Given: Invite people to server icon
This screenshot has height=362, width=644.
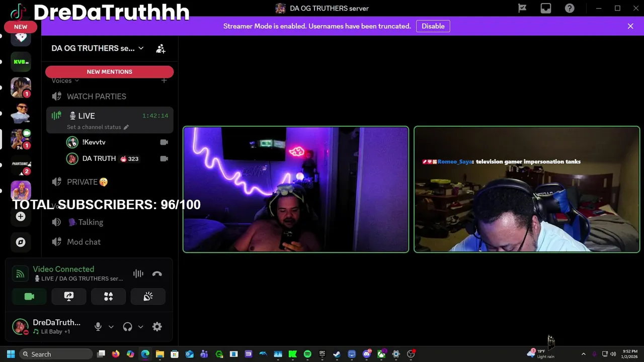Looking at the screenshot, I should 160,49.
